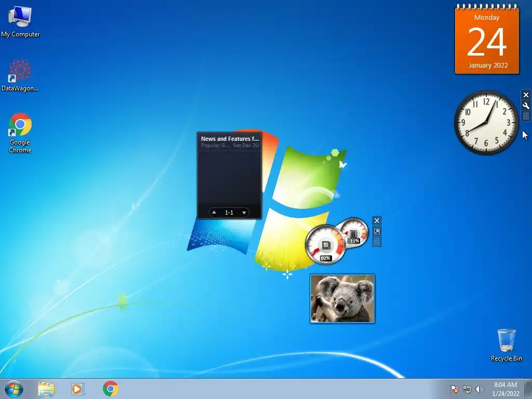This screenshot has height=399, width=532.
Task: Show next feed headlines with down arrow
Action: tap(244, 212)
